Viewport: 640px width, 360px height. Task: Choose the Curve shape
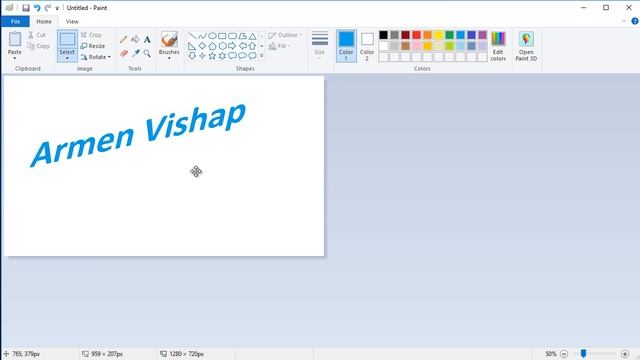(202, 36)
